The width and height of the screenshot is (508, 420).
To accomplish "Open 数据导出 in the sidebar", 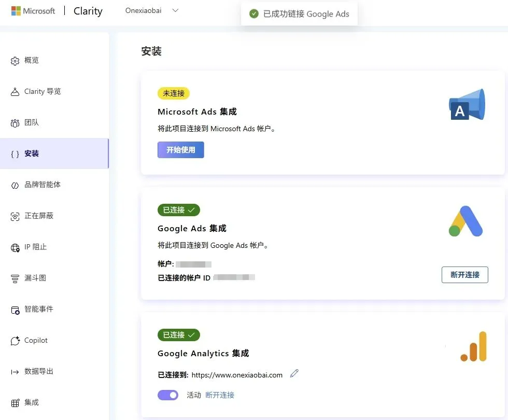I will [x=39, y=371].
